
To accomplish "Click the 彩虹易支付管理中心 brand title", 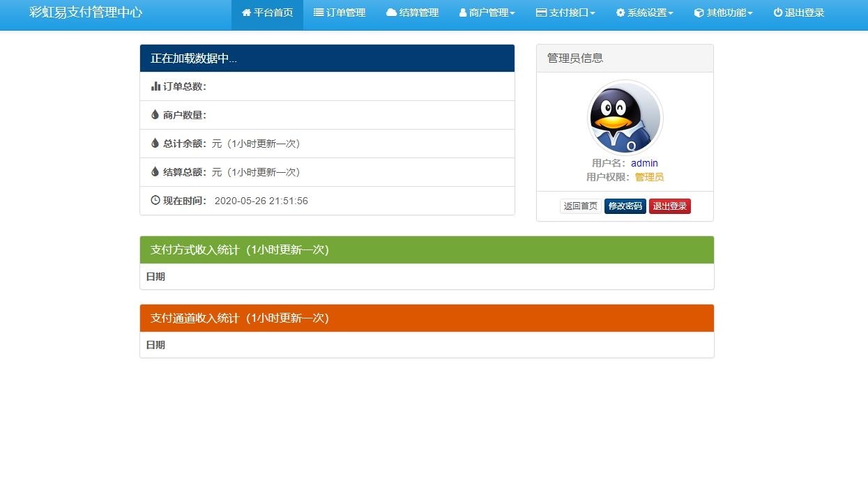I will point(86,13).
